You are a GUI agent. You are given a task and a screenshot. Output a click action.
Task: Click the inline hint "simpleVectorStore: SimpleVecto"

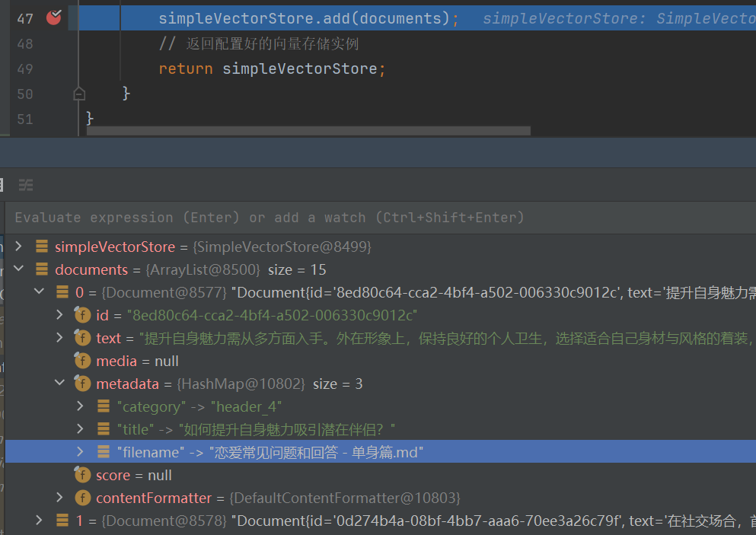619,18
